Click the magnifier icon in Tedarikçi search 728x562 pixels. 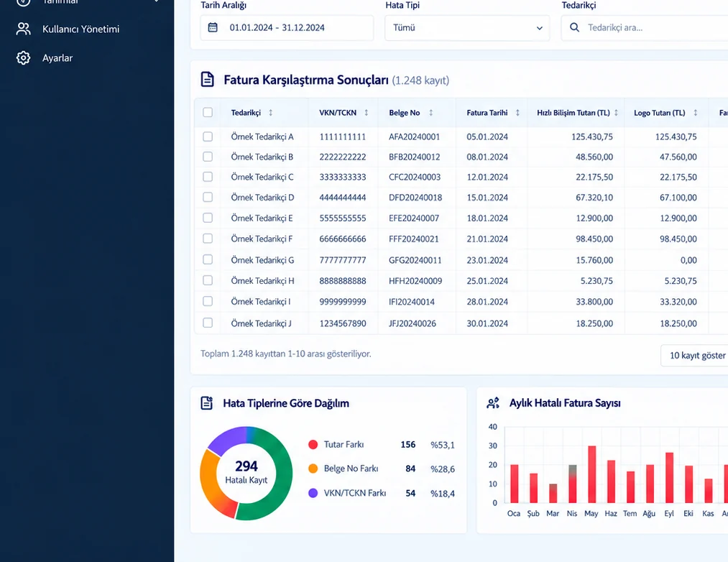[574, 27]
